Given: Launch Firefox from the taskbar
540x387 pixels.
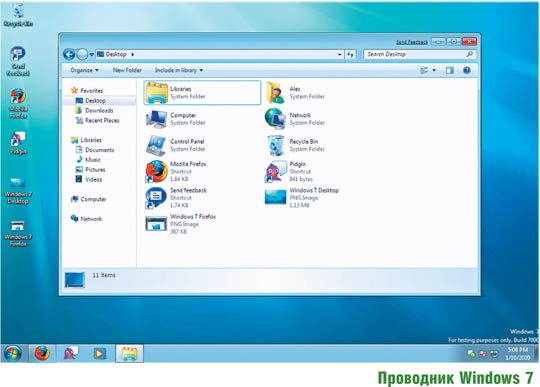Looking at the screenshot, I should [42, 353].
